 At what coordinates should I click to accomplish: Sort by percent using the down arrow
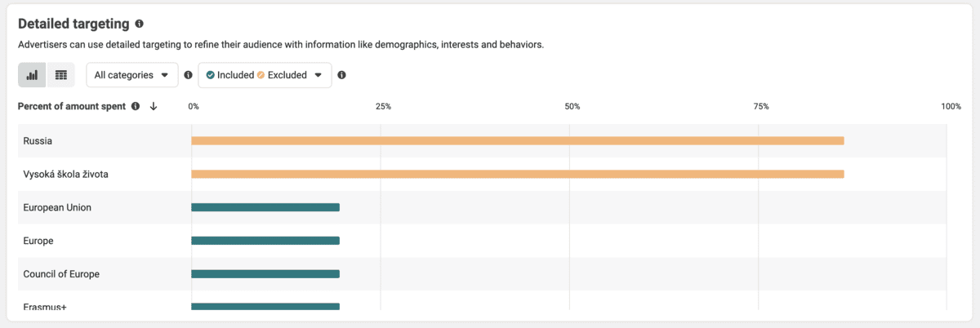point(154,106)
